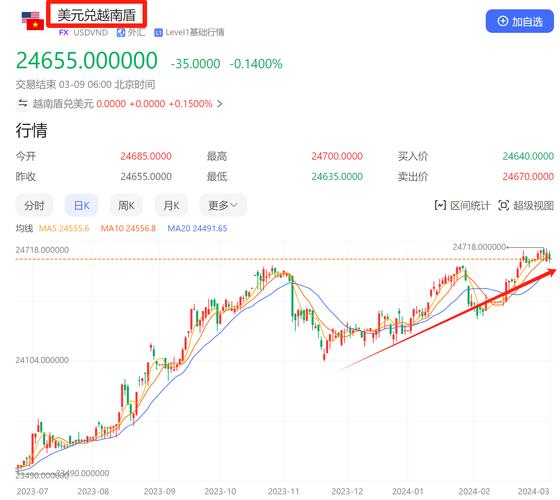Image resolution: width=560 pixels, height=500 pixels.
Task: Click the Level1基础行情 badge icon
Action: (x=158, y=32)
